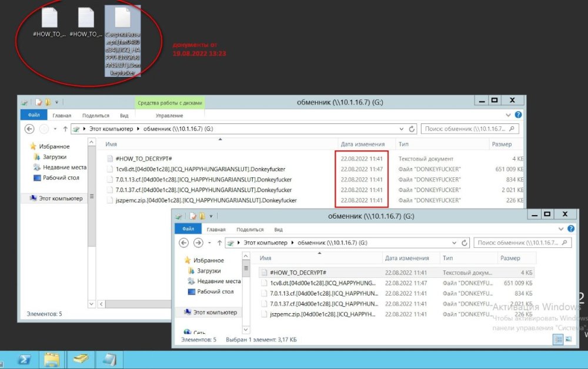Refresh the back Explorer window address bar
This screenshot has height=369, width=588.
point(412,129)
